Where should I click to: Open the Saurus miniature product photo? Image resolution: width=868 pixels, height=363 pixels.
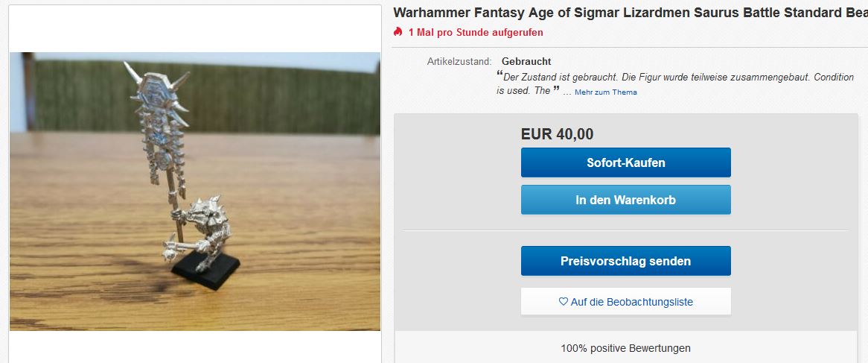coord(195,192)
